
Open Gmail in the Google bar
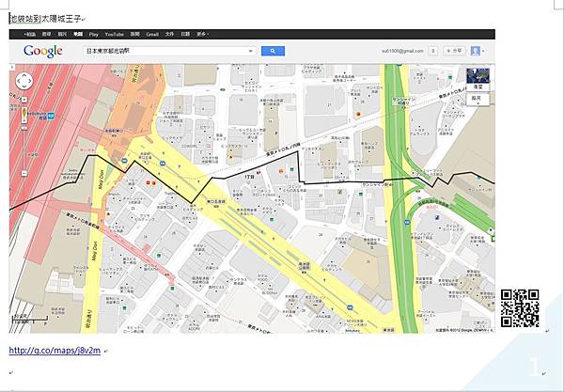[x=152, y=34]
